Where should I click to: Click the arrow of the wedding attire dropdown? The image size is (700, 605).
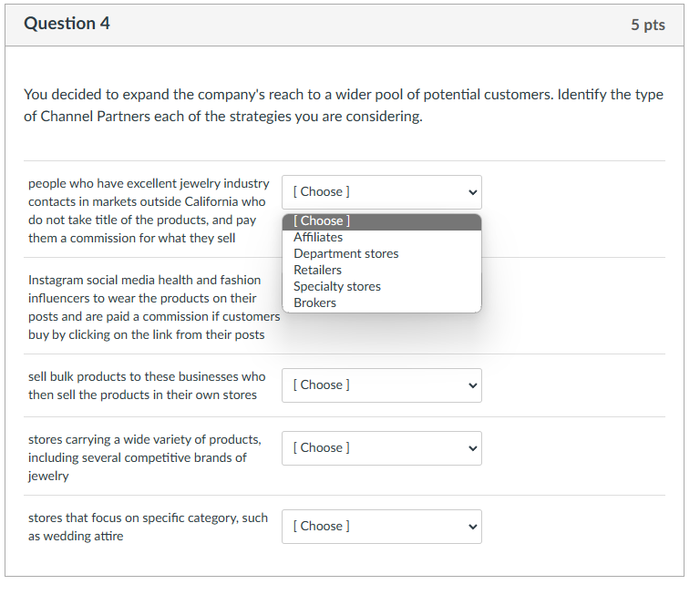click(472, 527)
